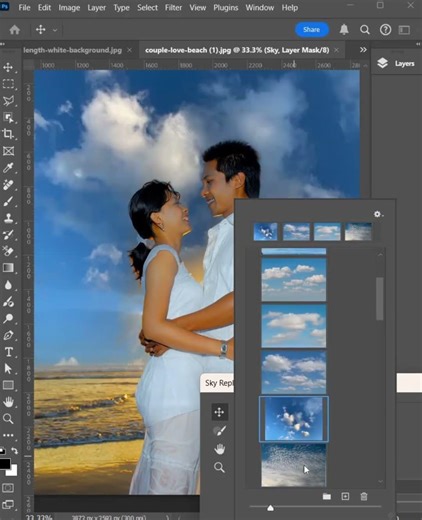Select the Move tool in left toolbar
Image resolution: width=422 pixels, height=520 pixels.
pos(8,67)
